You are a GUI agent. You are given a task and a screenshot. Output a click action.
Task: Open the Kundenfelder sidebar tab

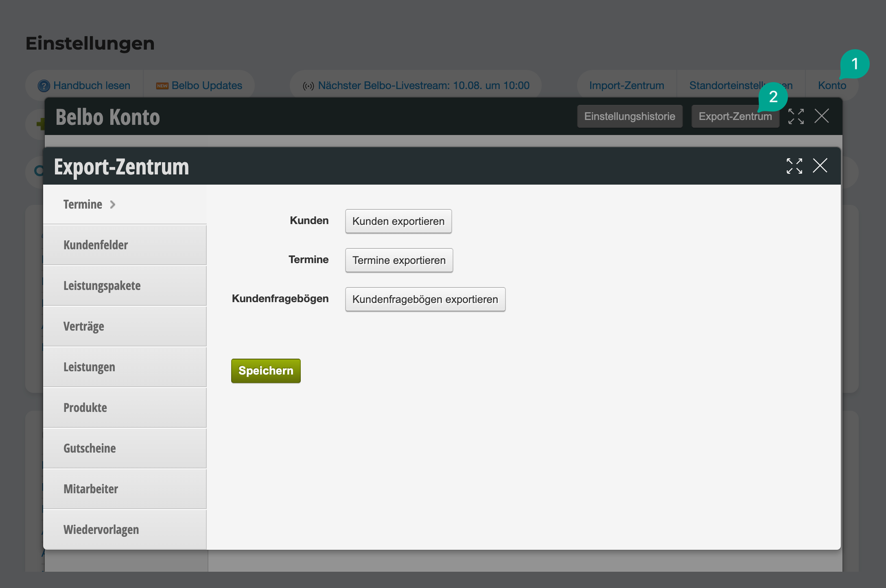125,245
